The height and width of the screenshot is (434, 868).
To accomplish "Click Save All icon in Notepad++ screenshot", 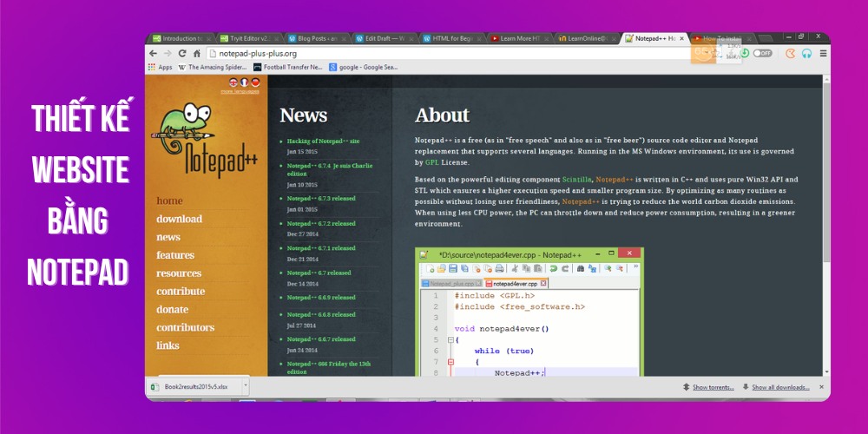I will [464, 268].
